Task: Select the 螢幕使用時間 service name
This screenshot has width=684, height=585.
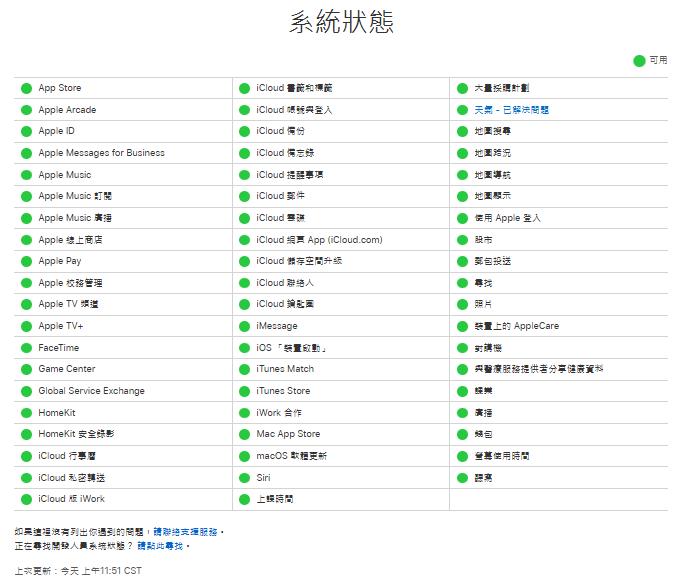Action: [502, 456]
